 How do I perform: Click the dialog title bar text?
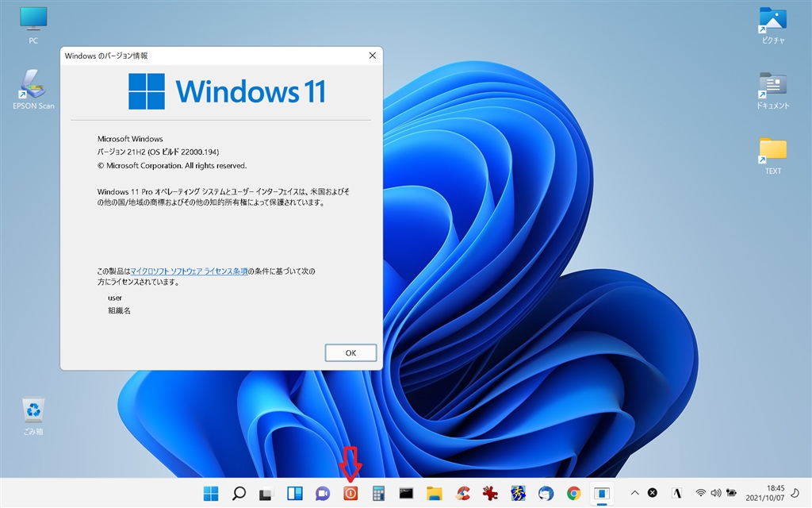click(106, 56)
